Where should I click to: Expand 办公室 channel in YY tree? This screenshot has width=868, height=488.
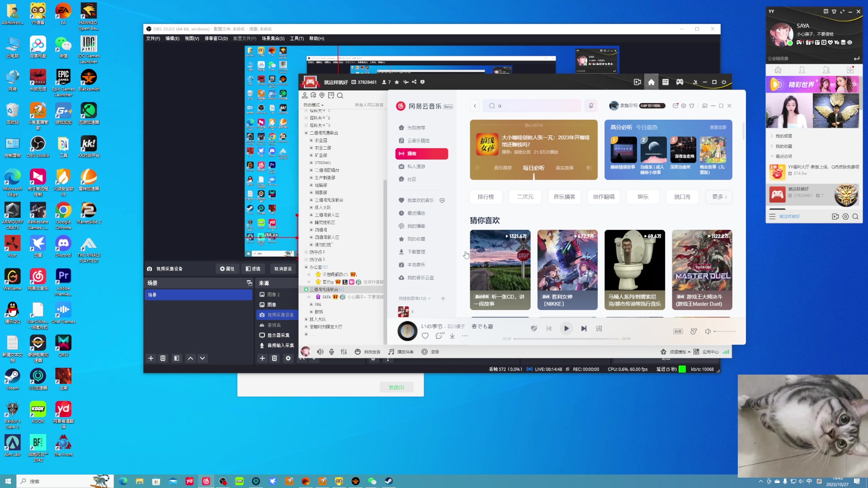306,267
